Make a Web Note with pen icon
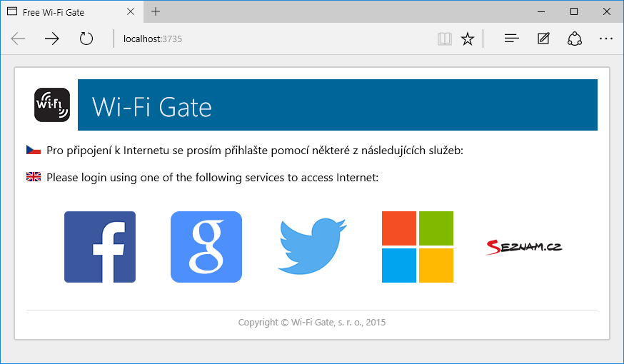This screenshot has height=364, width=624. [543, 39]
